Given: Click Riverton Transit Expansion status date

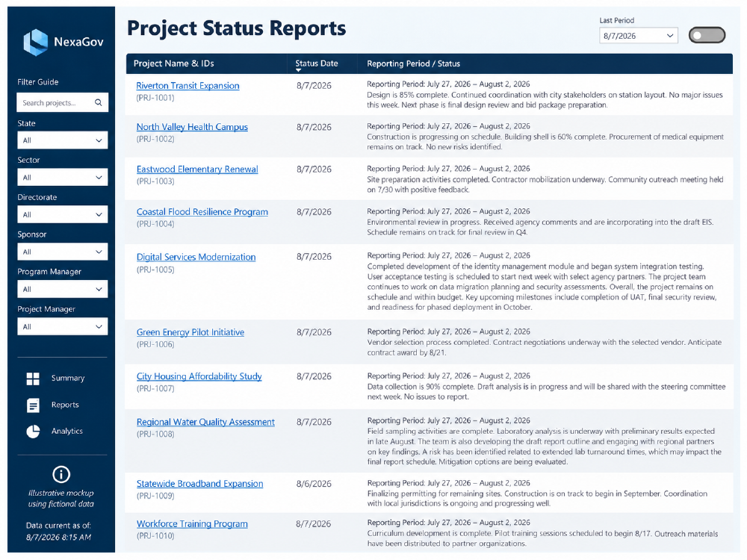Looking at the screenshot, I should (x=314, y=86).
